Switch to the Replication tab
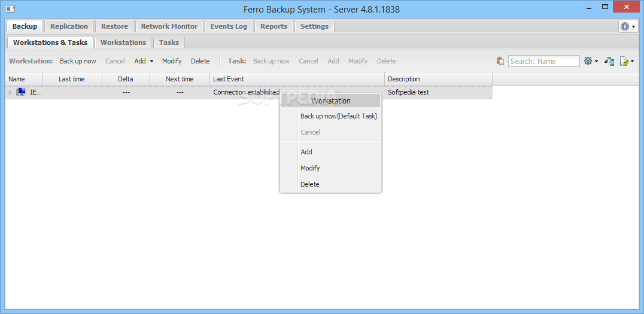644x314 pixels. click(69, 26)
